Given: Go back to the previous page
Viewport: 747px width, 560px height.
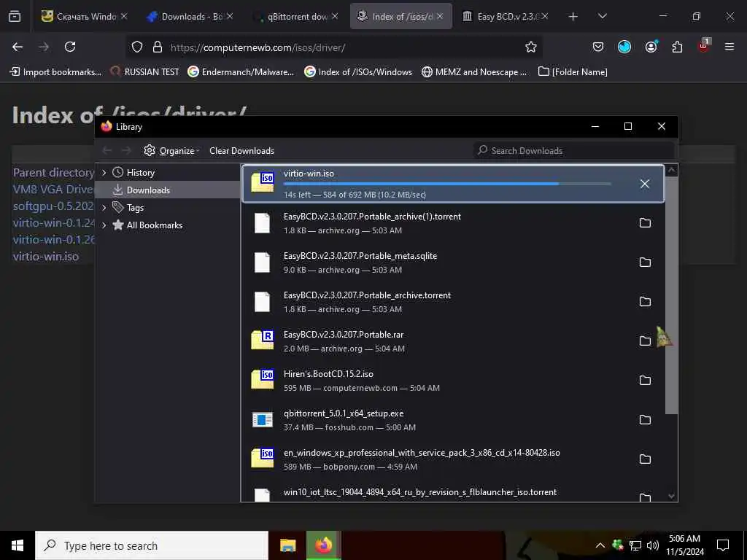Looking at the screenshot, I should (x=18, y=47).
